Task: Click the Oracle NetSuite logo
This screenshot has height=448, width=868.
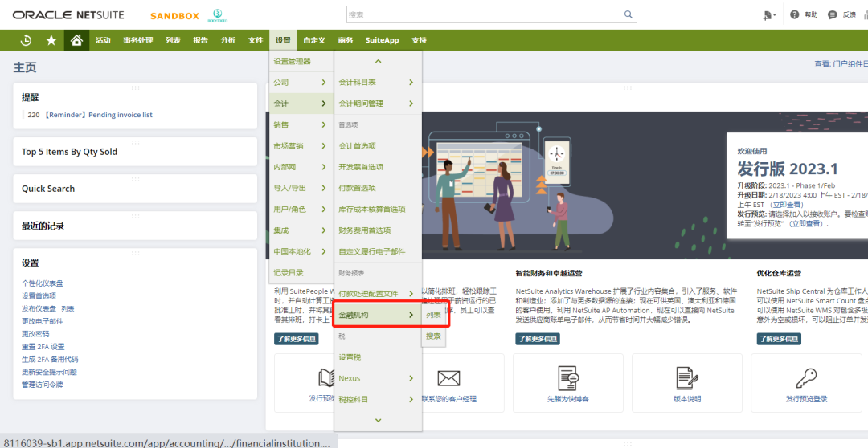Action: point(68,15)
